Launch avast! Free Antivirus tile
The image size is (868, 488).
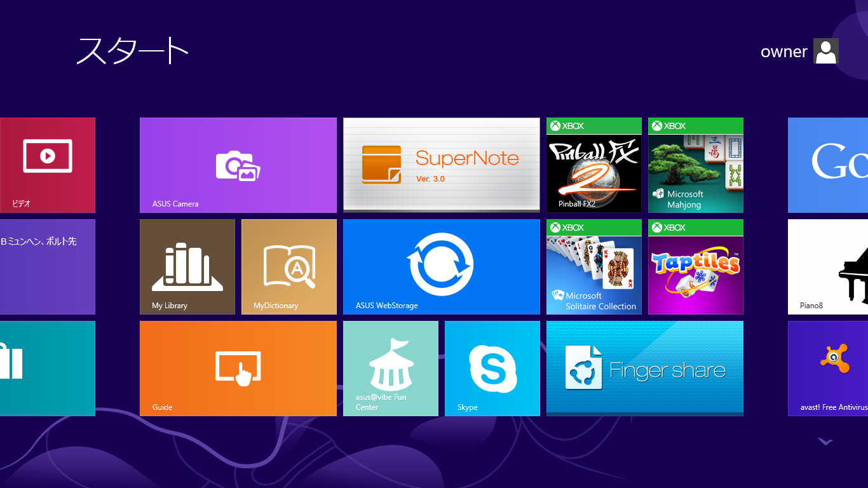[x=828, y=369]
